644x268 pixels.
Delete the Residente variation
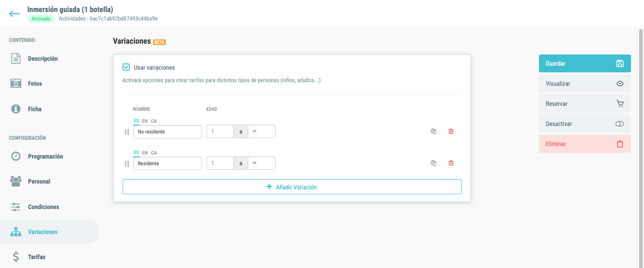pos(451,163)
